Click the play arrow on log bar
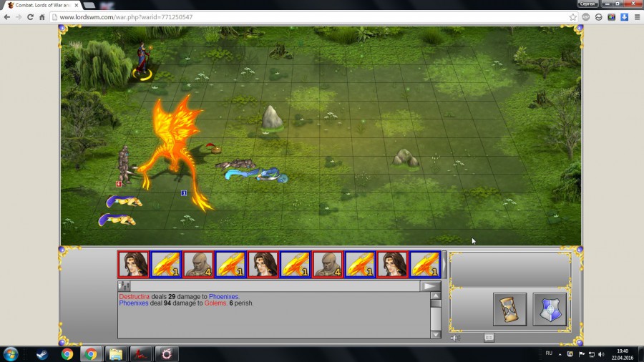The image size is (644, 362). [x=429, y=286]
